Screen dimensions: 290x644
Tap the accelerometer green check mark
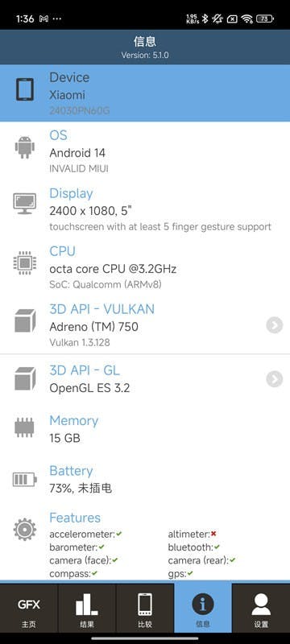click(x=118, y=534)
